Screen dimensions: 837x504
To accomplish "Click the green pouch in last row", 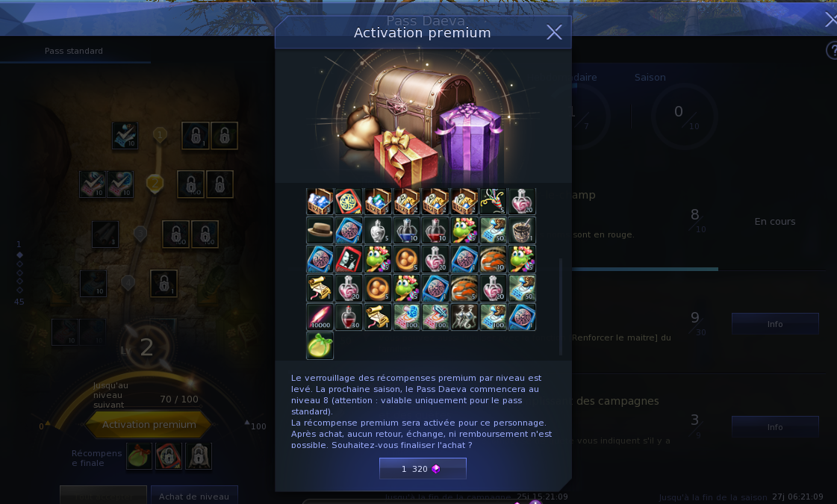I will pyautogui.click(x=320, y=346).
